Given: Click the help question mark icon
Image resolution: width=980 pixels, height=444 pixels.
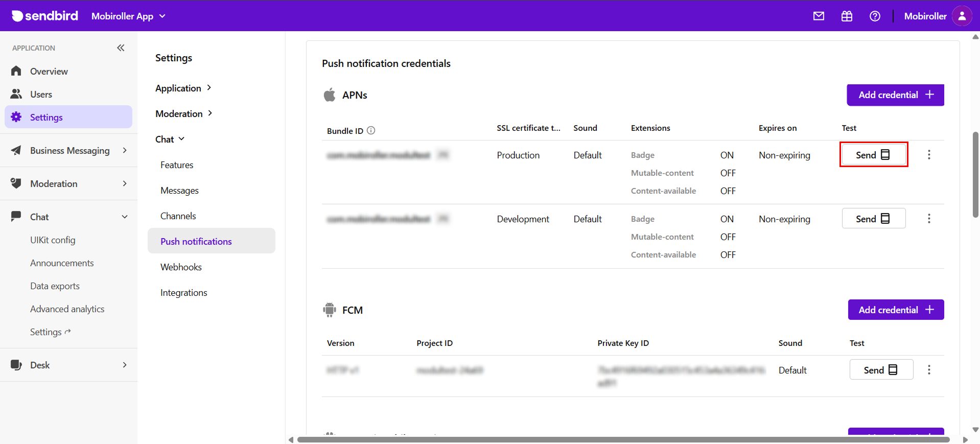Looking at the screenshot, I should coord(875,16).
